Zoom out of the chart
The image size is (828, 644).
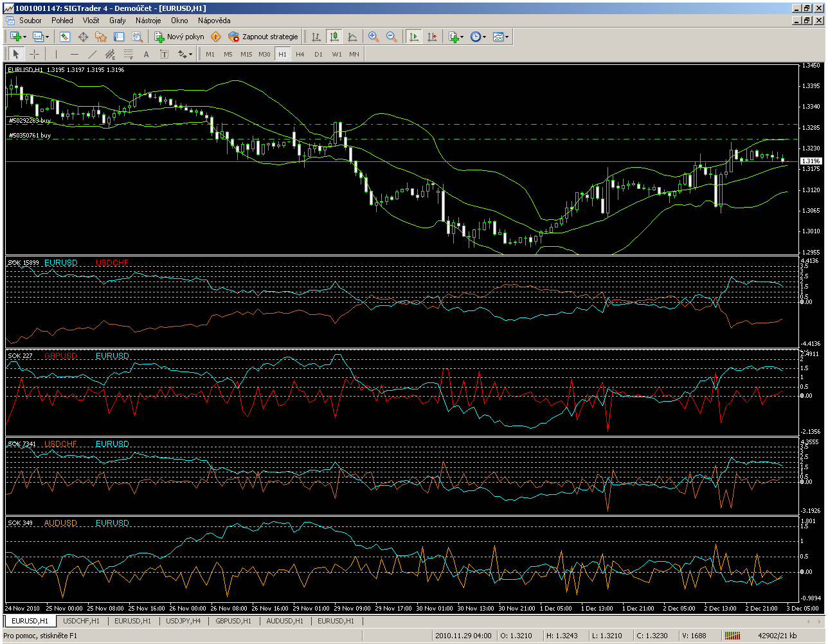coord(392,37)
